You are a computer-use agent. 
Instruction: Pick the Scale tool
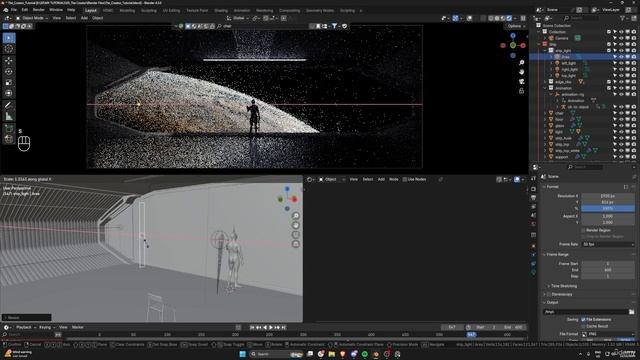point(9,83)
